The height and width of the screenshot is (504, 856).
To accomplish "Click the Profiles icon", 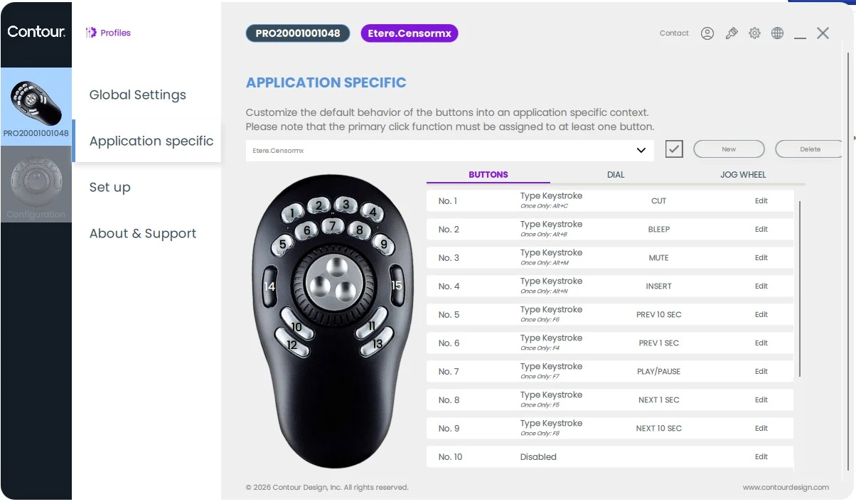I will pos(91,33).
